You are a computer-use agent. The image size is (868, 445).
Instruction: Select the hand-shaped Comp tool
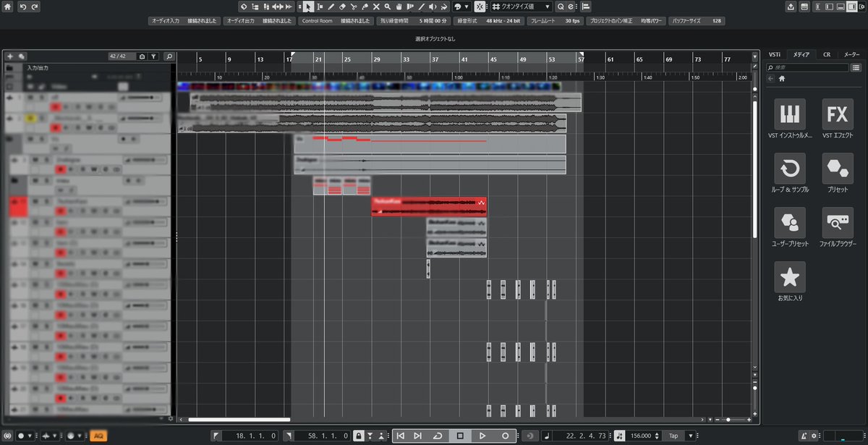pos(399,7)
